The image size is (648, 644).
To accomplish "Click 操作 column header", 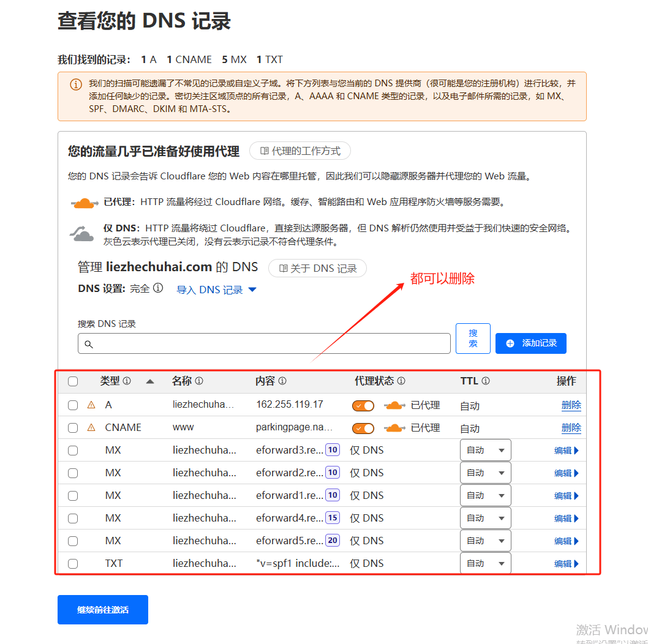I will (x=566, y=381).
